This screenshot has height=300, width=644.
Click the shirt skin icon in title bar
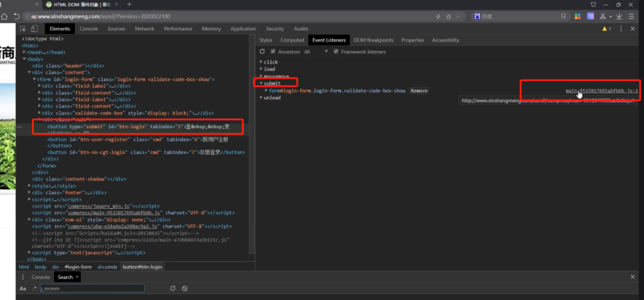(594, 4)
